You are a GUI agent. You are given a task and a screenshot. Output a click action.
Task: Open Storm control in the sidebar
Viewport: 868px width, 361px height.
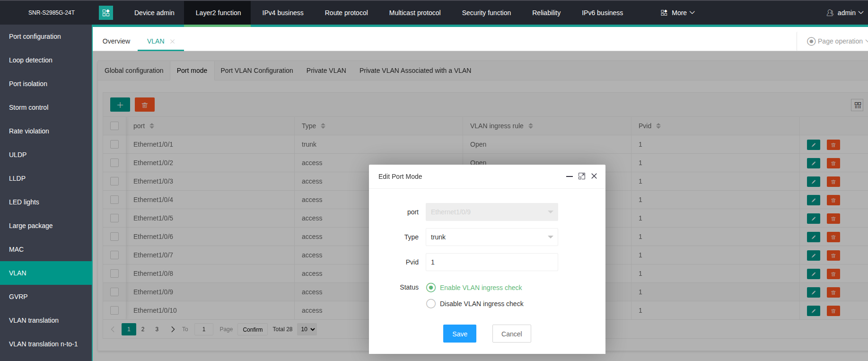click(46, 107)
